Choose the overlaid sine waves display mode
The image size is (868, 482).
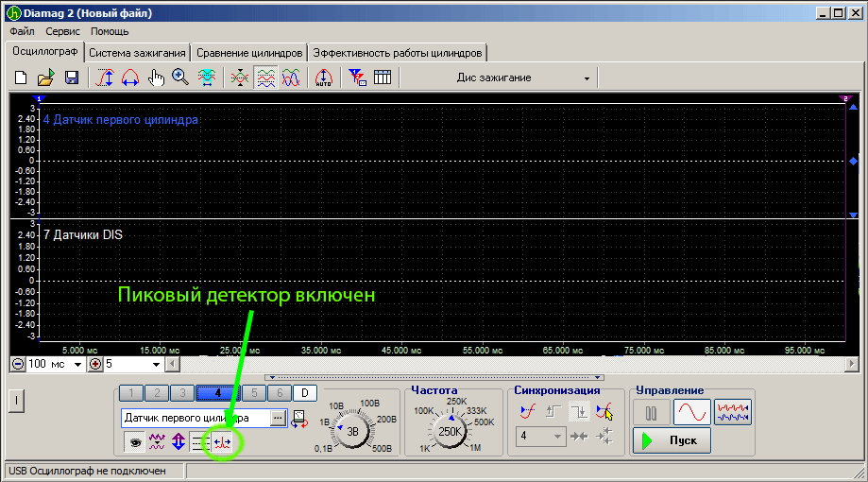(291, 77)
